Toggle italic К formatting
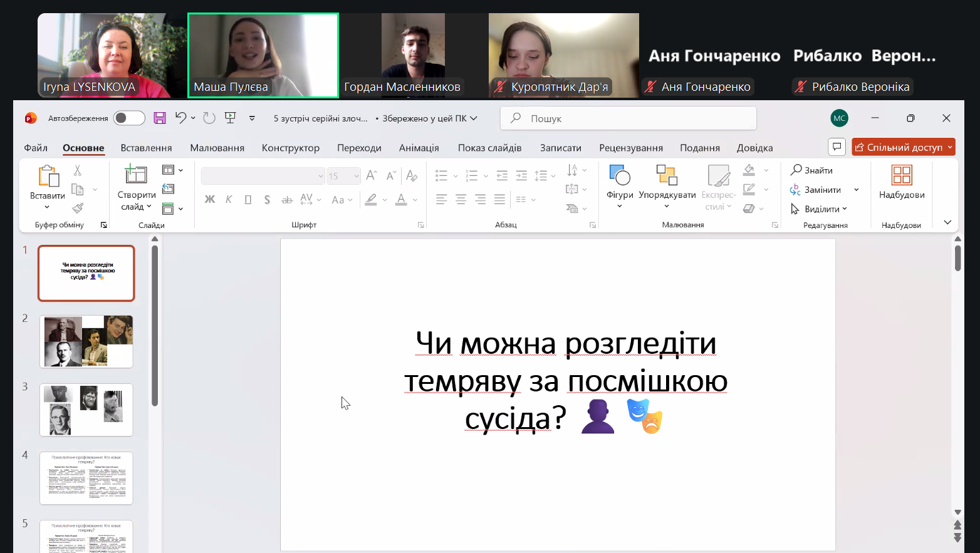 [229, 200]
